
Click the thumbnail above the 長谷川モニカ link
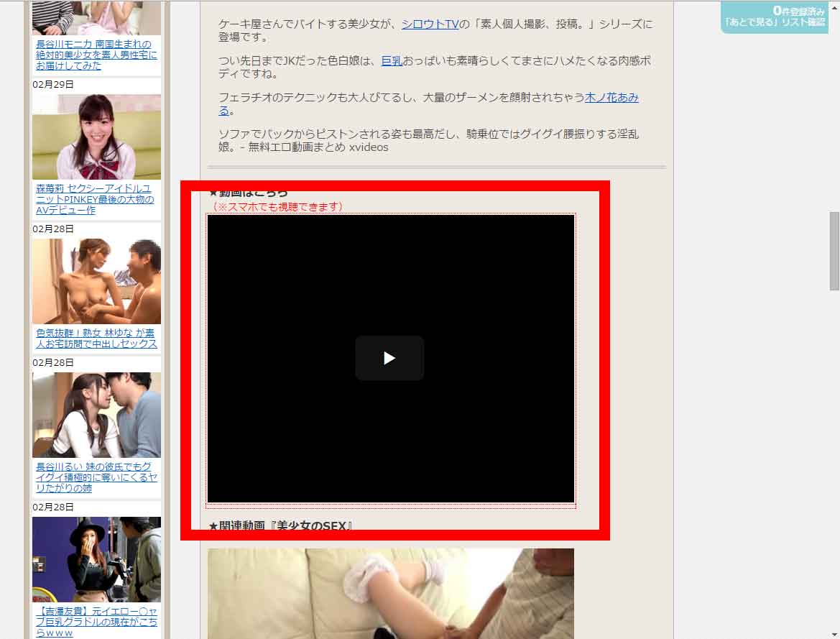pos(96,17)
